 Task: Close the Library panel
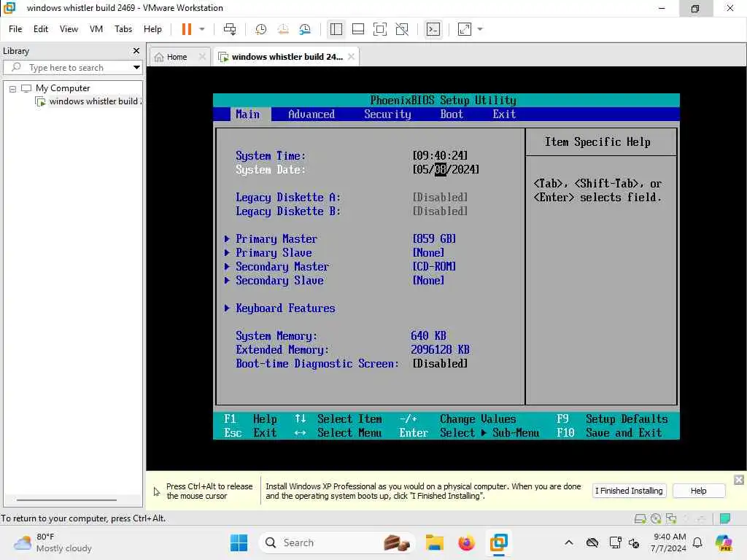click(x=136, y=50)
